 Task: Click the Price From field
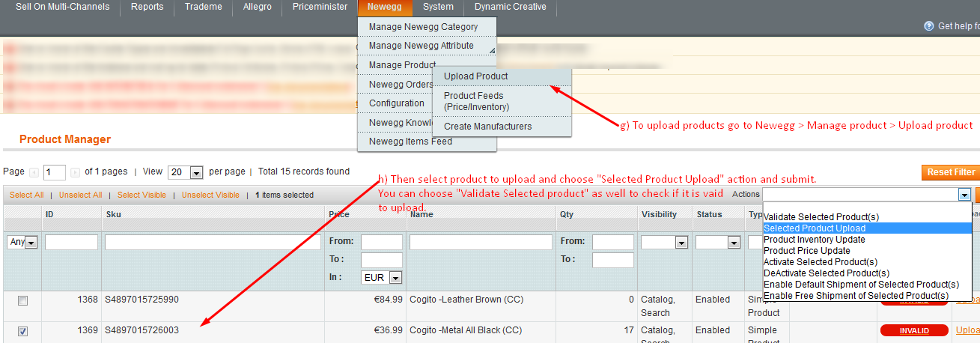[x=382, y=242]
